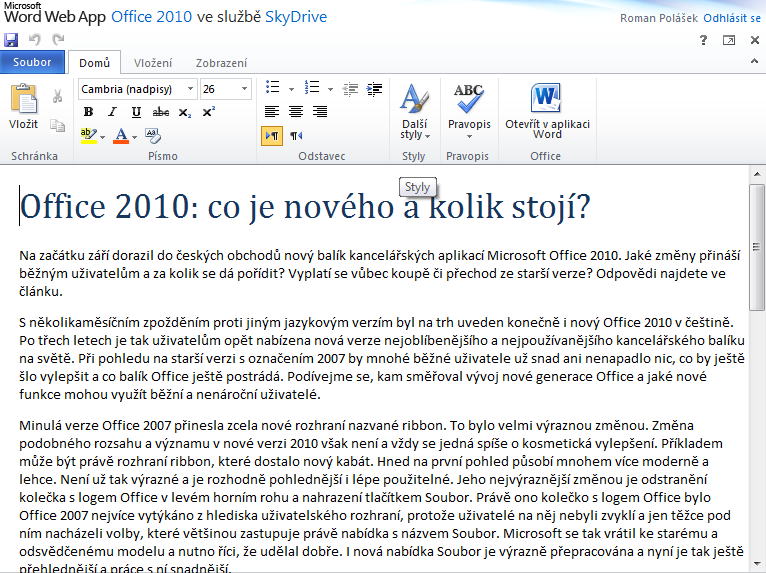Click the Save floppy disk icon
766x573 pixels.
tap(11, 40)
